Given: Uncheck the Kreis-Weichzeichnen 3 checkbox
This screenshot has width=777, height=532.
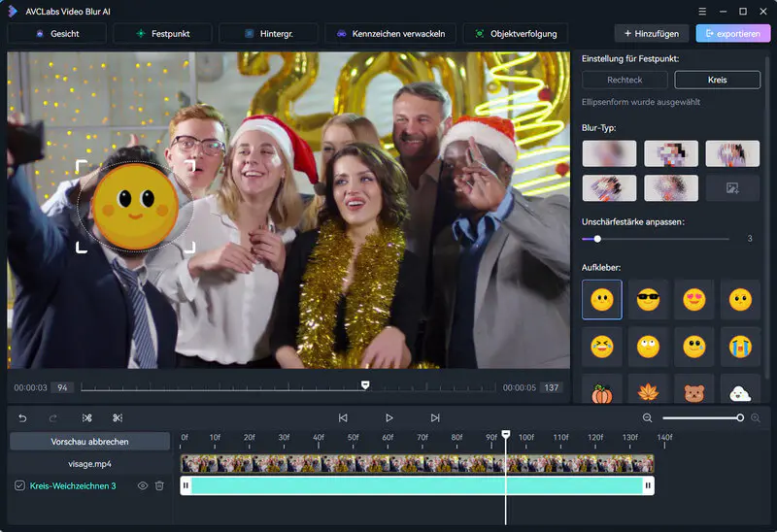Looking at the screenshot, I should coord(19,485).
